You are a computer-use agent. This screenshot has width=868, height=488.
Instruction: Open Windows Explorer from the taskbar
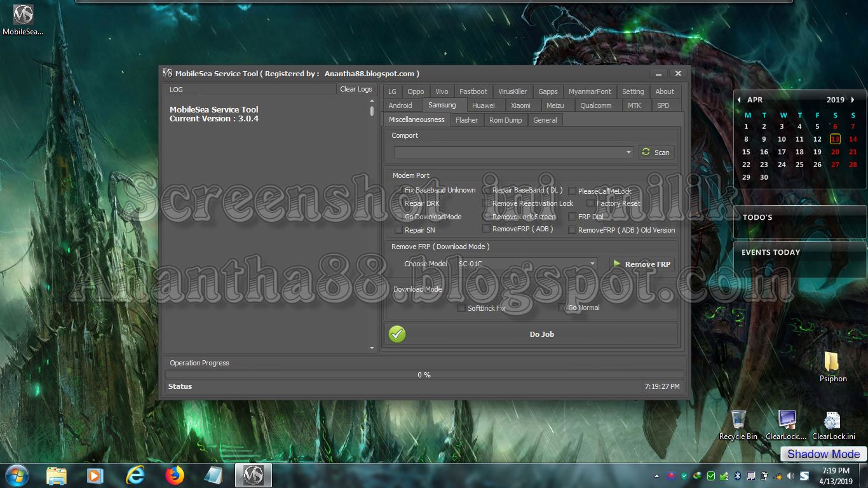click(57, 475)
